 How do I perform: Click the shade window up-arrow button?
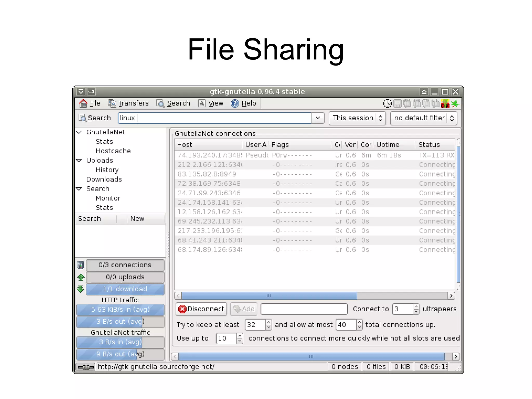coord(424,91)
